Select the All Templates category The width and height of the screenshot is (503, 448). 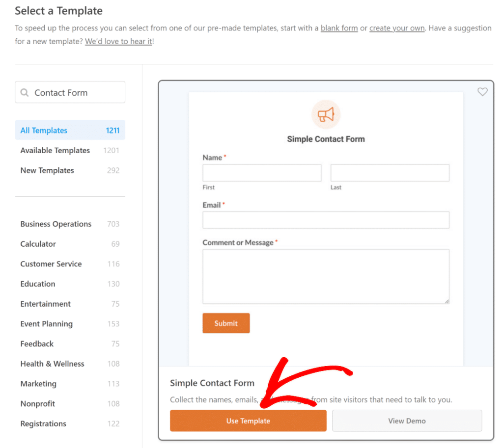click(x=44, y=130)
